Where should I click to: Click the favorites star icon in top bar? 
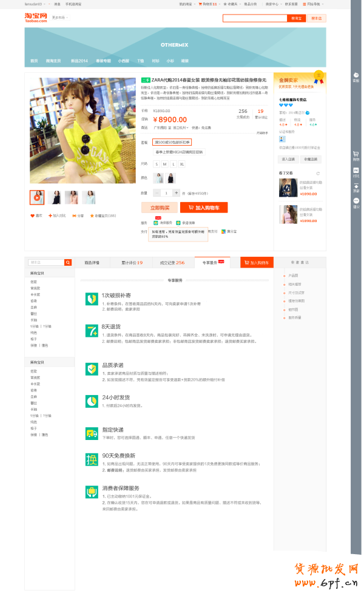click(225, 4)
